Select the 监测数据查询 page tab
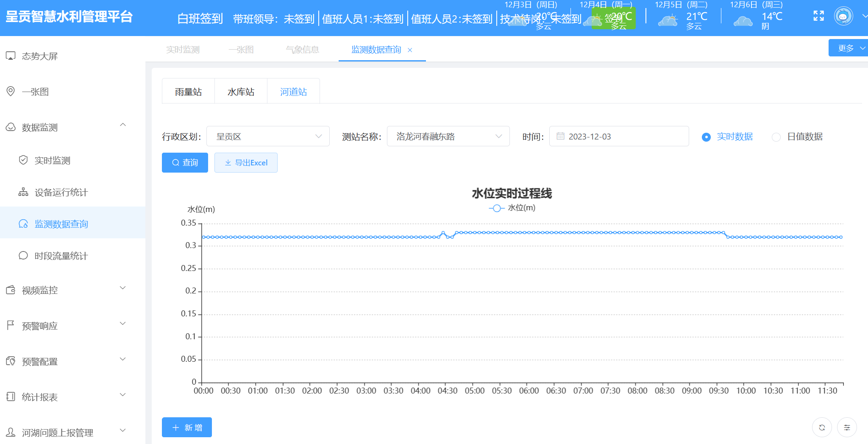Image resolution: width=868 pixels, height=444 pixels. (x=376, y=50)
